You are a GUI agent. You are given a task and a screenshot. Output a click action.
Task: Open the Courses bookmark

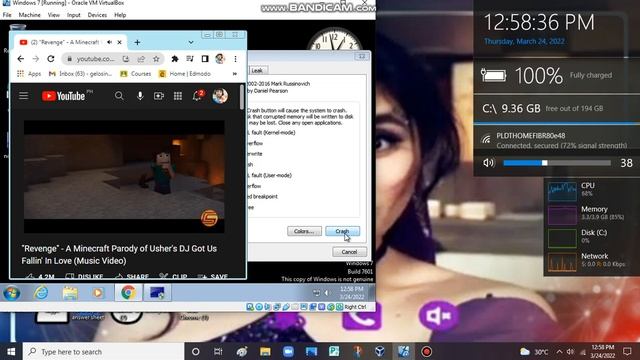pyautogui.click(x=136, y=74)
